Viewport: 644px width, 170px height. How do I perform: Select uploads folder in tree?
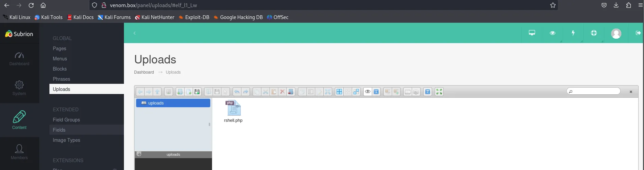point(173,103)
